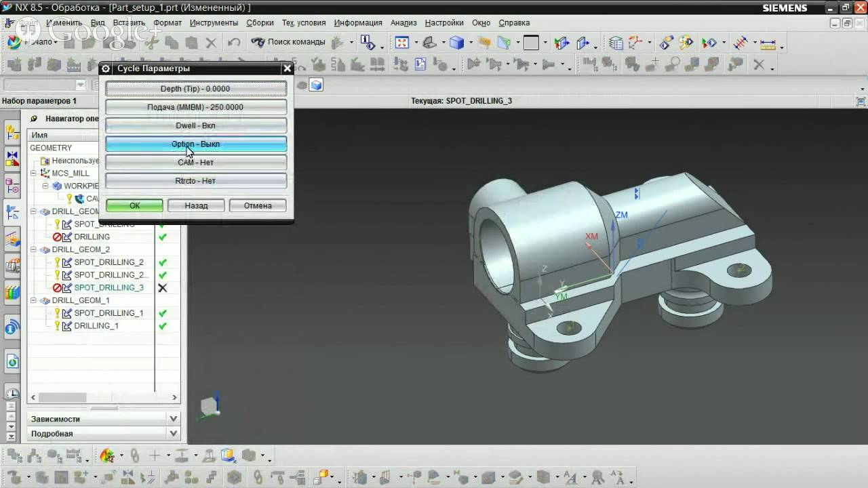Open the Инструменты menu
Viewport: 868px width, 488px height.
(x=214, y=22)
